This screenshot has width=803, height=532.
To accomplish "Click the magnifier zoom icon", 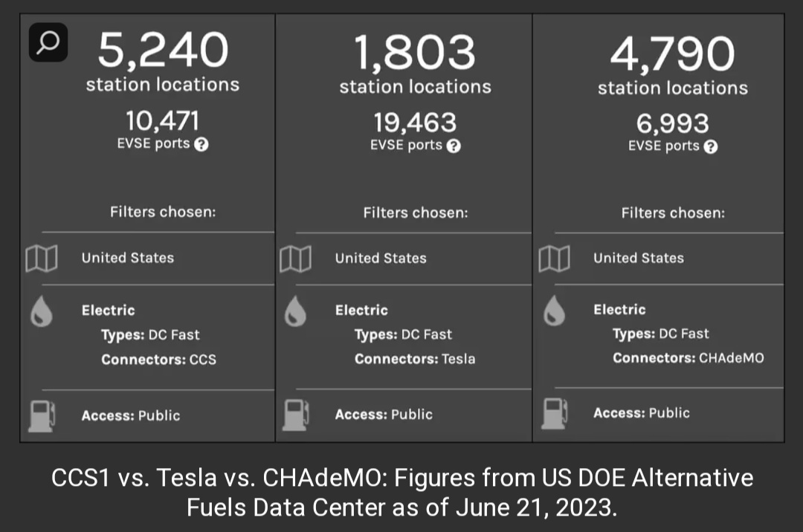I will tap(48, 42).
